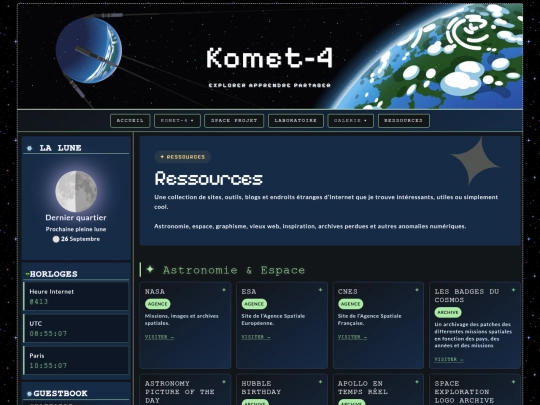Click the star icon on CNES card
The image size is (540, 405).
pos(417,290)
